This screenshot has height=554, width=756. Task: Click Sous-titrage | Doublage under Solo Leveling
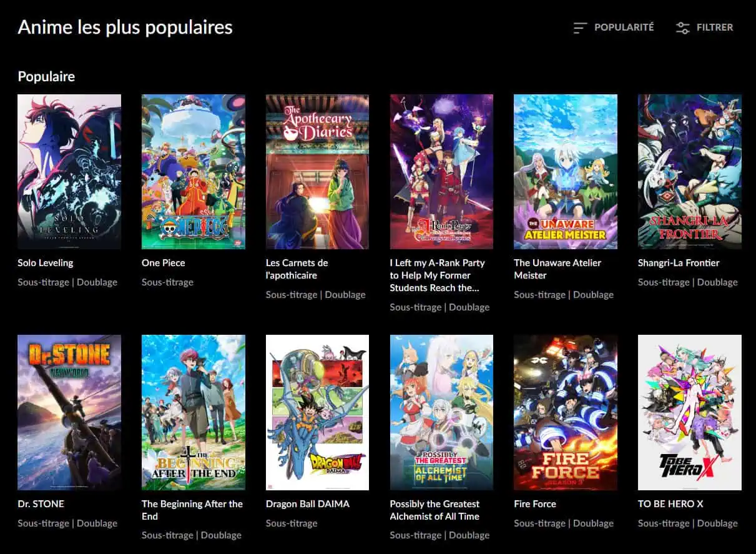(67, 282)
